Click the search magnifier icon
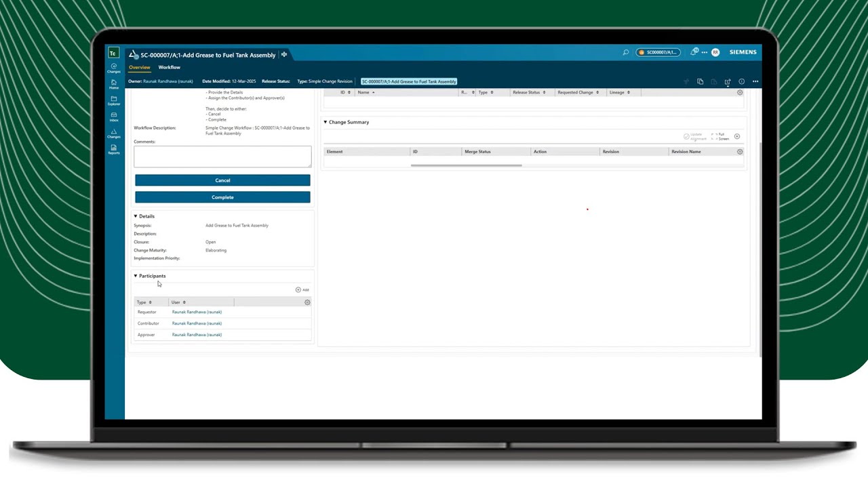The image size is (868, 488). (626, 52)
